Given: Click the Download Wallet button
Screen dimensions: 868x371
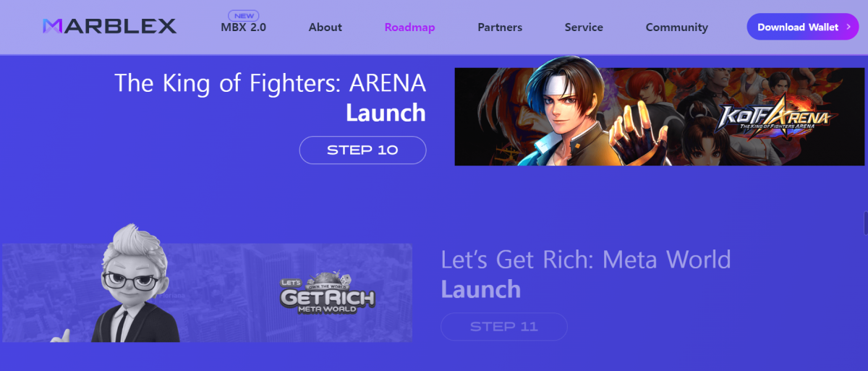Looking at the screenshot, I should point(803,27).
